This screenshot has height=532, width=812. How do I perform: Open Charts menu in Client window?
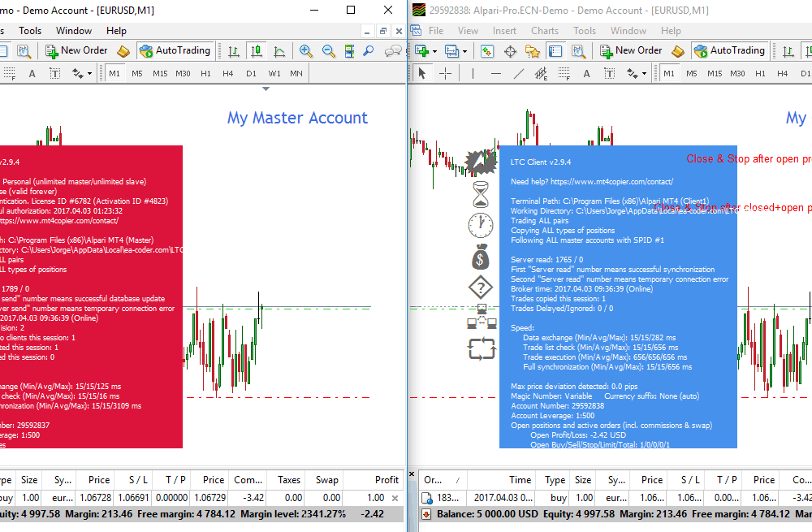[x=545, y=31]
